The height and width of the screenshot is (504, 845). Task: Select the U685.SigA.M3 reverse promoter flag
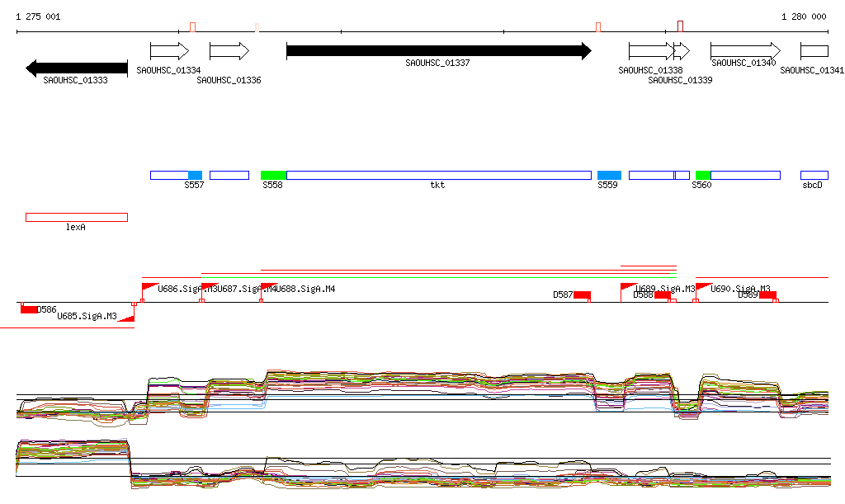pos(125,317)
